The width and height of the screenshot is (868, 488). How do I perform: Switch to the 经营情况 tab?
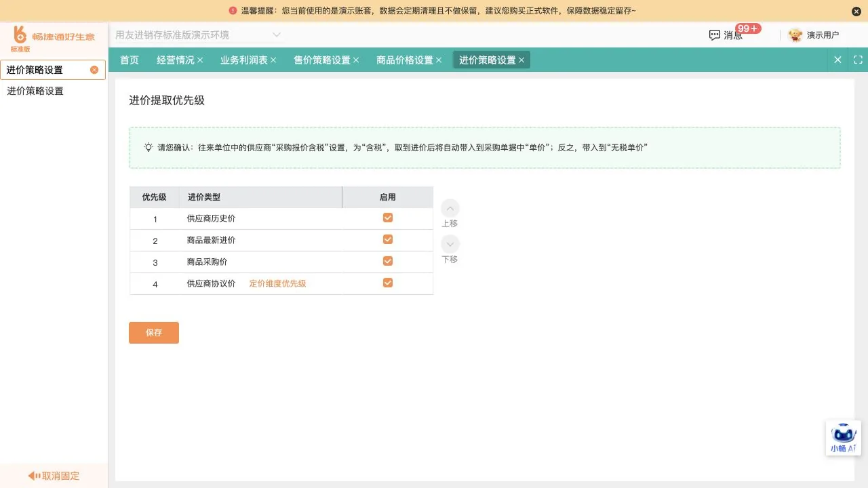tap(175, 60)
